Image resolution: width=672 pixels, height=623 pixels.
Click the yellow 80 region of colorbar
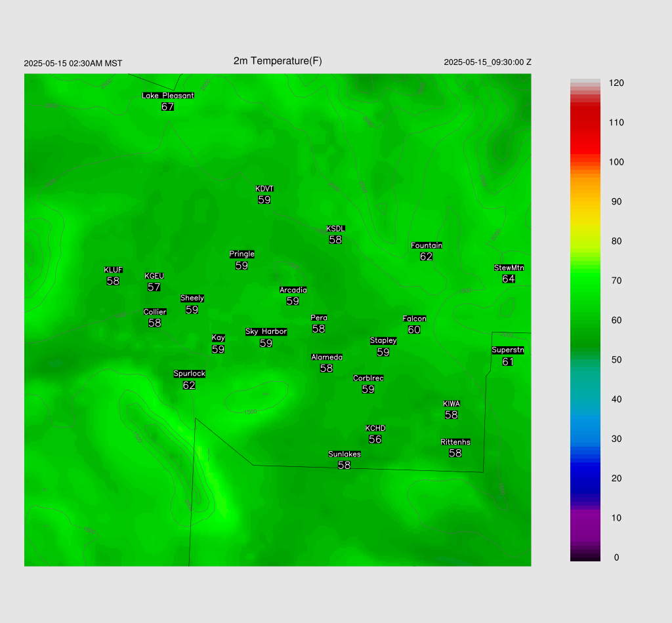point(585,241)
